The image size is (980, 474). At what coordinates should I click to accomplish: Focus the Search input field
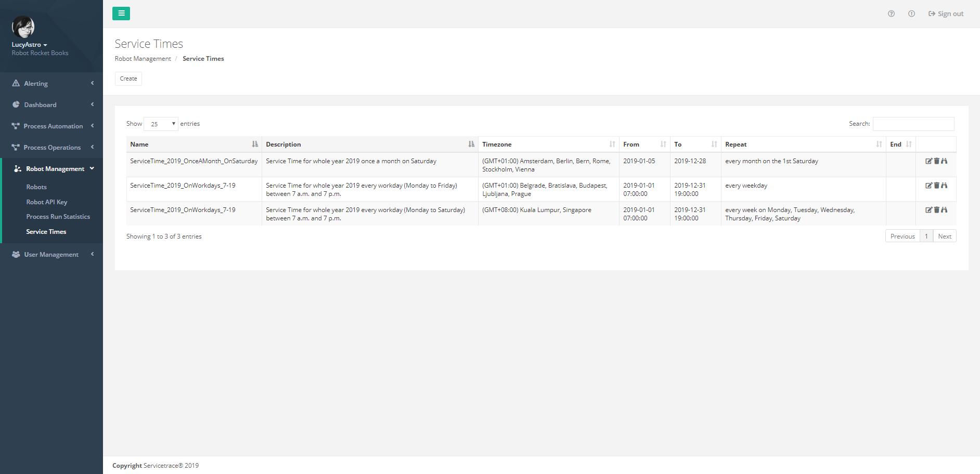coord(913,124)
